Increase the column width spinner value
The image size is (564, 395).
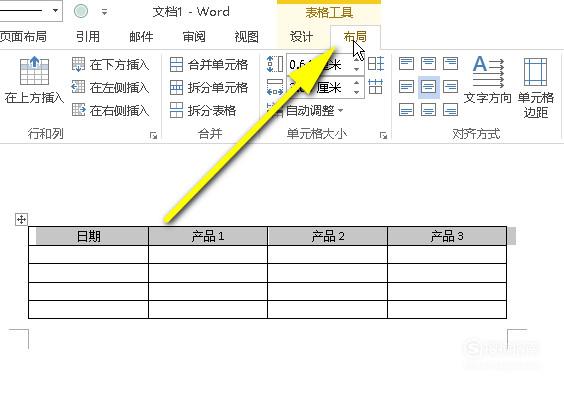[x=357, y=82]
